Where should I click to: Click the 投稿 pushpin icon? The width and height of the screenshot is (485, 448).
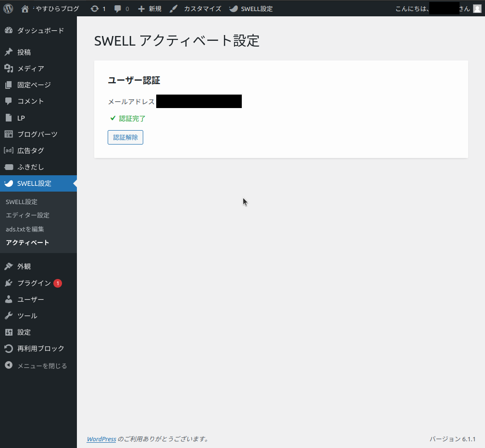[9, 52]
